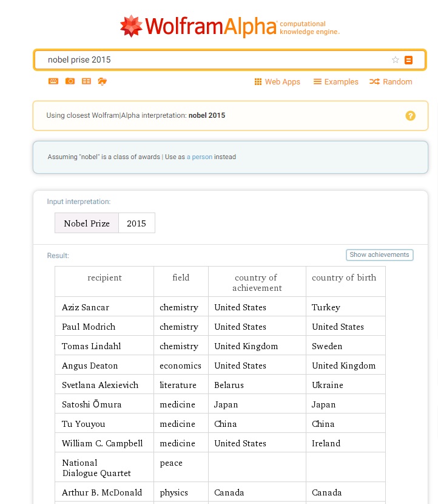Open Web Apps menu

coord(277,82)
